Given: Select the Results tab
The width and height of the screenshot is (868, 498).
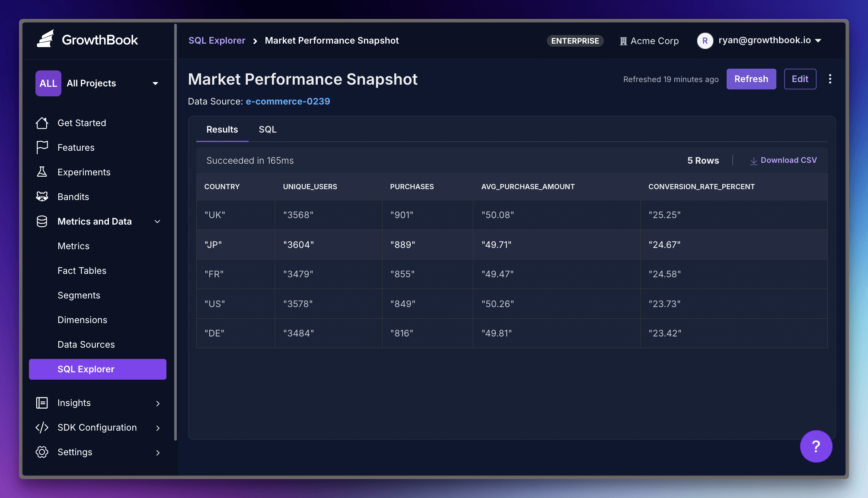Looking at the screenshot, I should [x=222, y=130].
